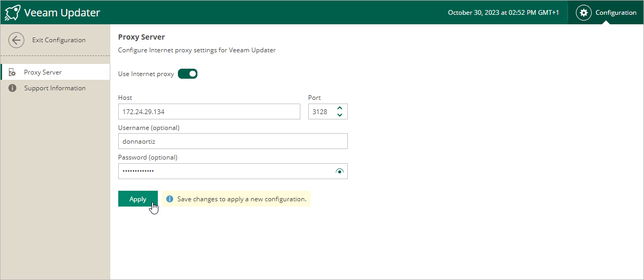Screen dimensions: 644x280
Task: Click the Proxy Server heading
Action: (x=141, y=37)
